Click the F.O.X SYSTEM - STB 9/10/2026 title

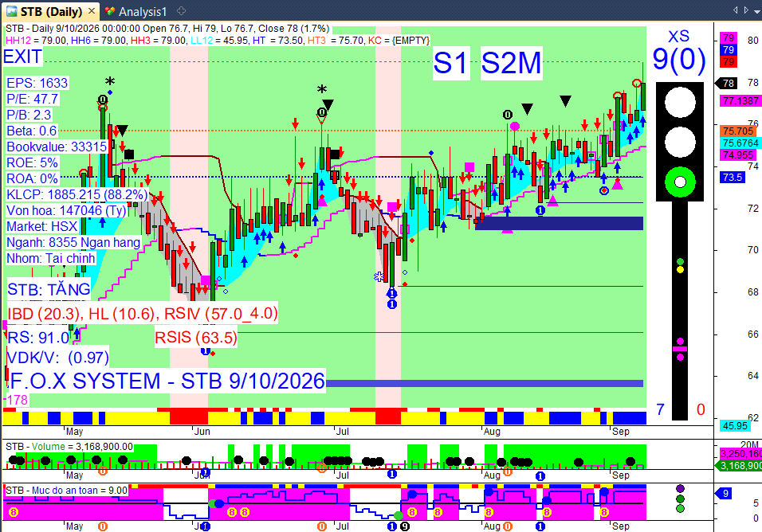(167, 381)
